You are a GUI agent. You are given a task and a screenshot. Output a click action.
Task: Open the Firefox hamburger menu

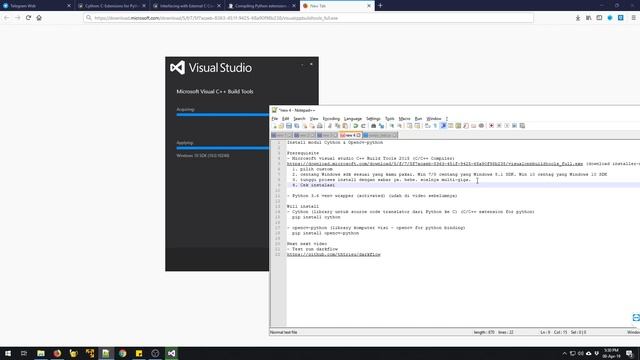[x=633, y=18]
